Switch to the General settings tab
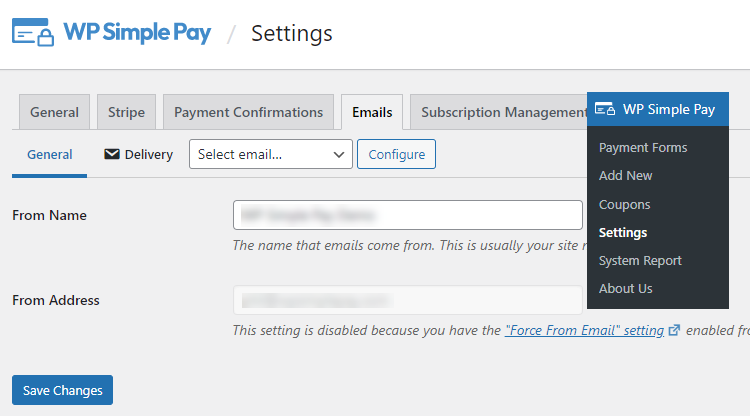This screenshot has width=750, height=416. pyautogui.click(x=54, y=112)
